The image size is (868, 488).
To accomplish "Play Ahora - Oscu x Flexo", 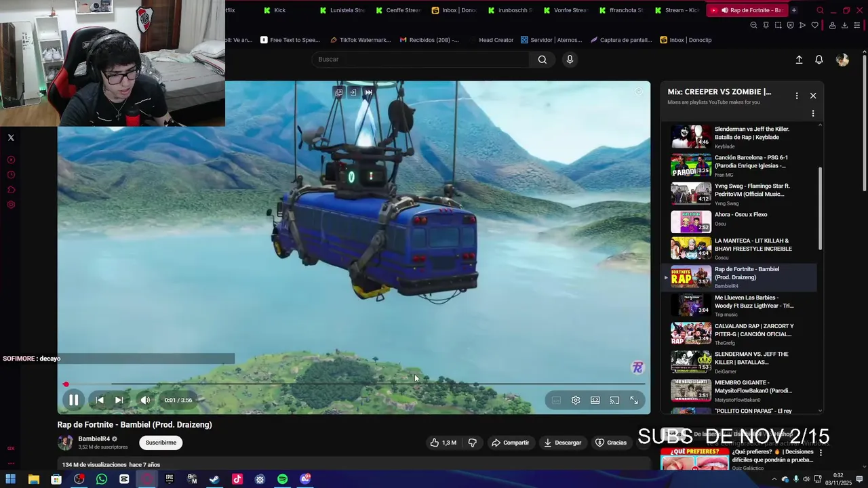I will pos(739,221).
